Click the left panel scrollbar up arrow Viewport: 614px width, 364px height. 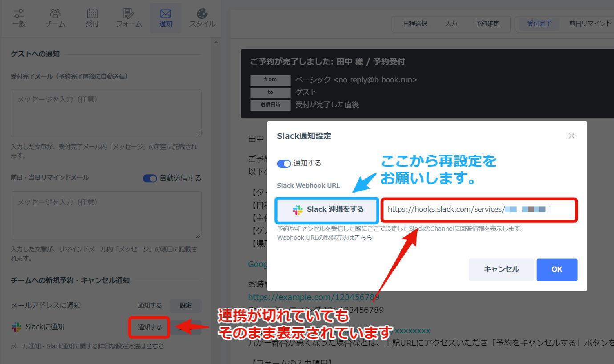tap(216, 42)
